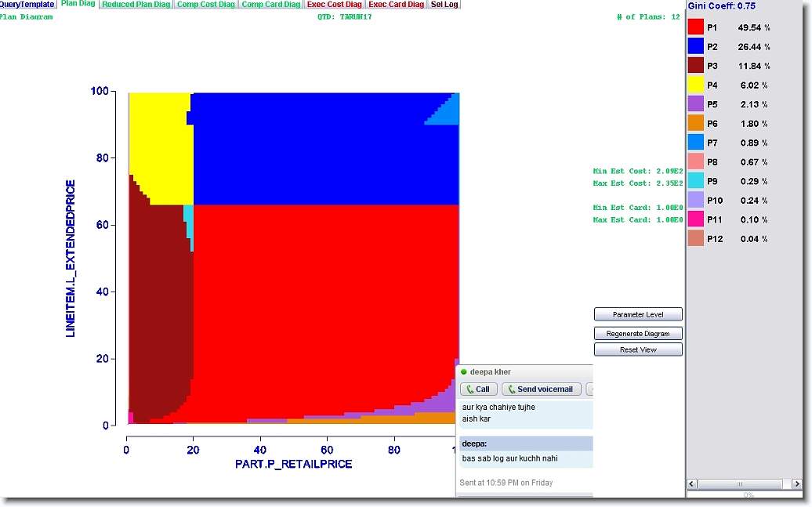Select the Comp Card Diag tab
Image resolution: width=812 pixels, height=507 pixels.
coord(270,5)
